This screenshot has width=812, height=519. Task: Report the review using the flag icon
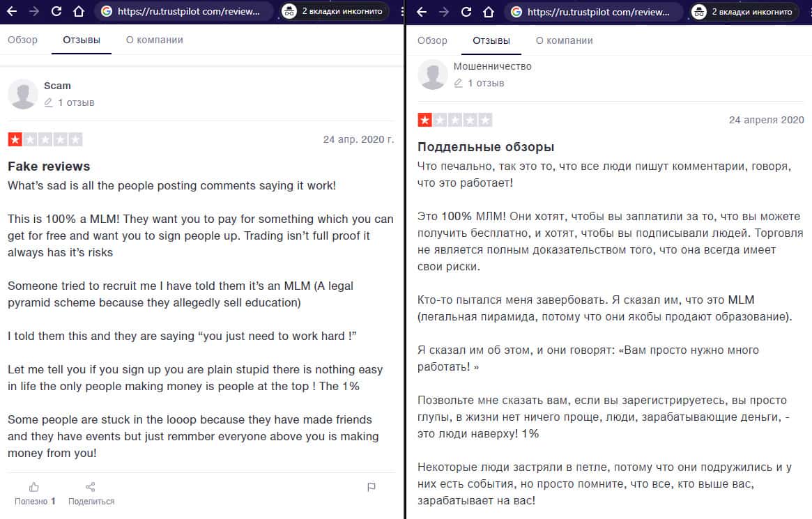click(371, 488)
